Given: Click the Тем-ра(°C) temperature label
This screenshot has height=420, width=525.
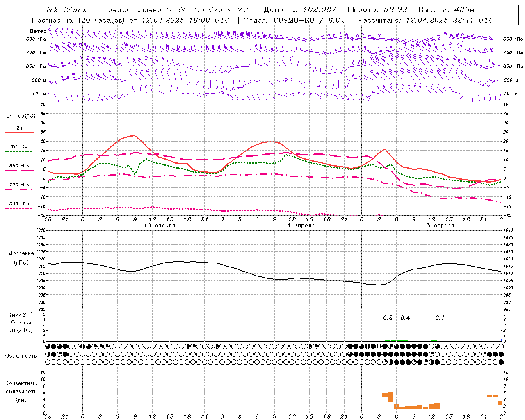Looking at the screenshot, I should [19, 116].
